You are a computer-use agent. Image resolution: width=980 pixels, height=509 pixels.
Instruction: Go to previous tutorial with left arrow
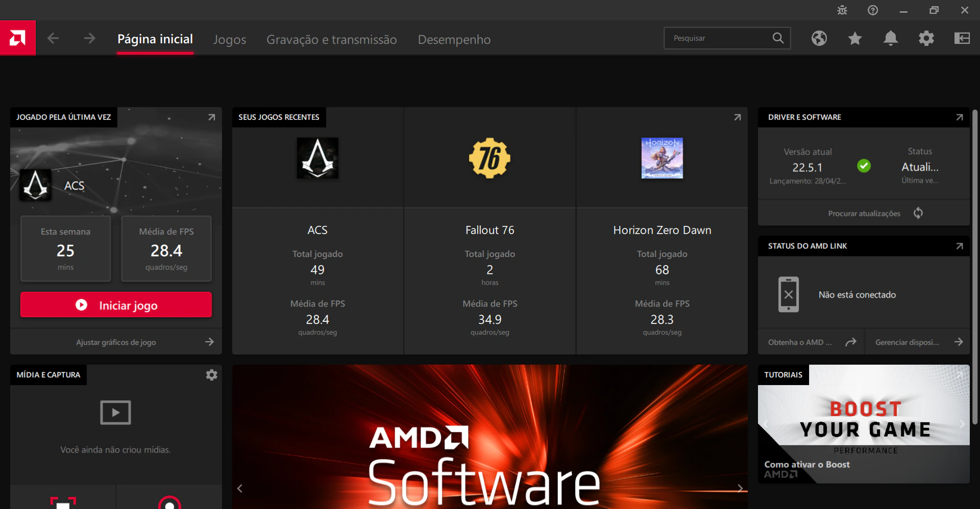765,424
